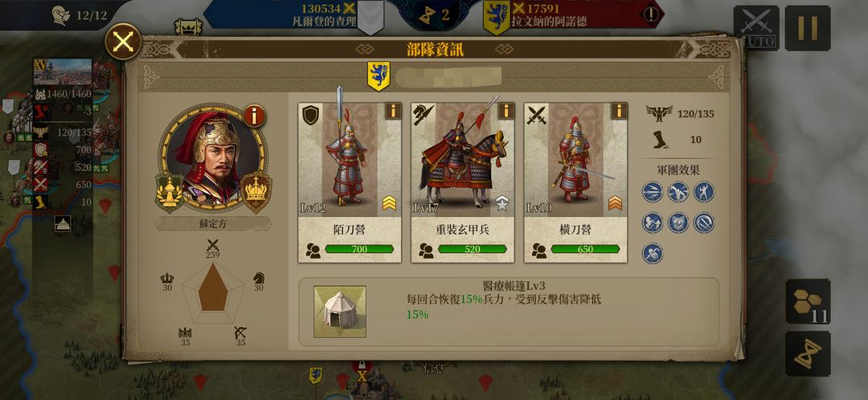Click the 蘇定方 general portrait

point(213,157)
